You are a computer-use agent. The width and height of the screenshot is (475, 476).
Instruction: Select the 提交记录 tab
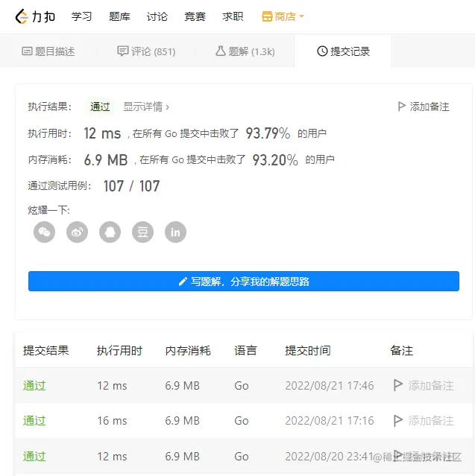[x=344, y=51]
